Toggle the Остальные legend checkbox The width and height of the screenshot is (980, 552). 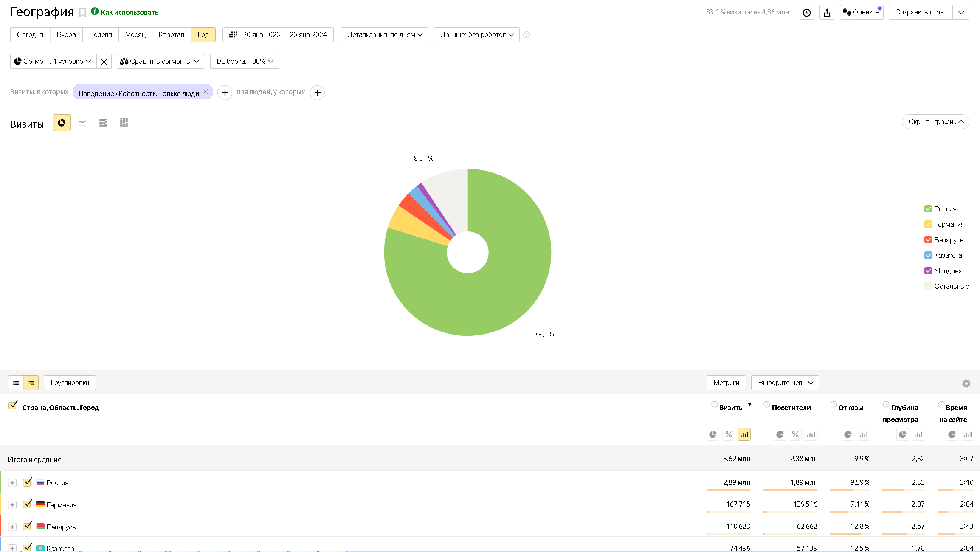click(x=928, y=287)
